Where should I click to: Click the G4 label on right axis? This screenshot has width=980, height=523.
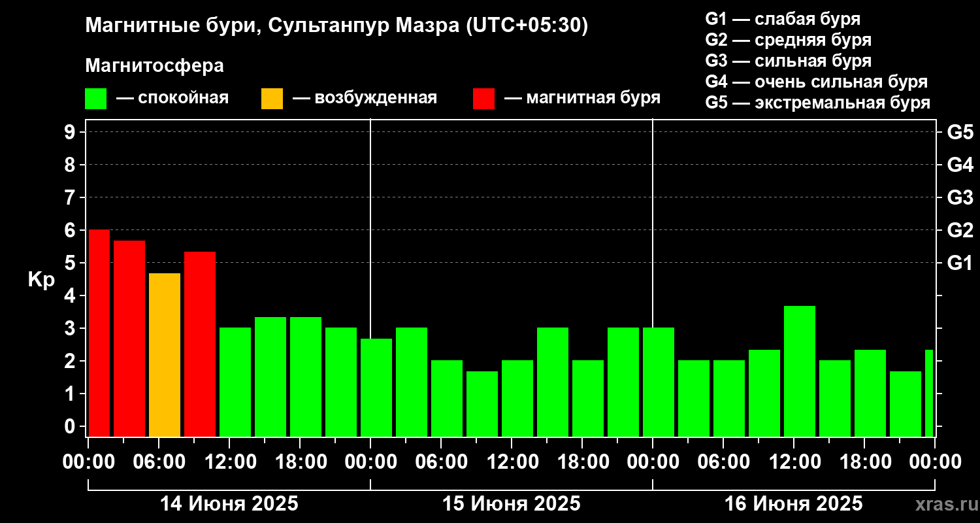960,165
